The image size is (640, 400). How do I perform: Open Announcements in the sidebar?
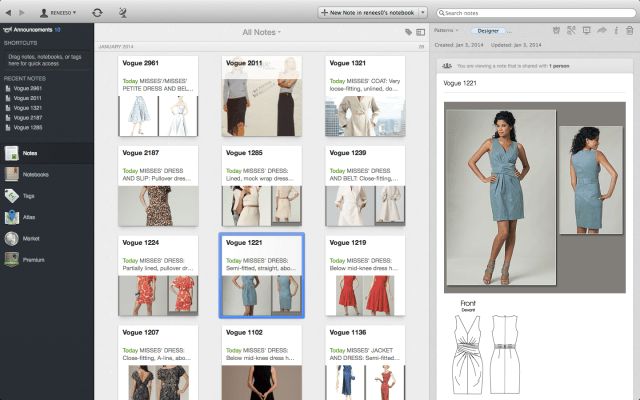tap(32, 30)
